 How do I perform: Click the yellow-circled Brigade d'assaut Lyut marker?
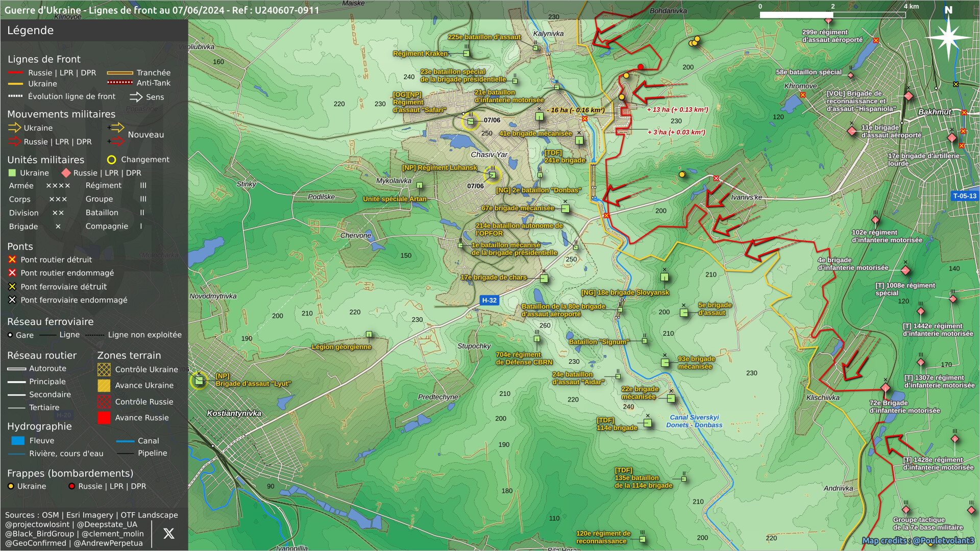[199, 381]
